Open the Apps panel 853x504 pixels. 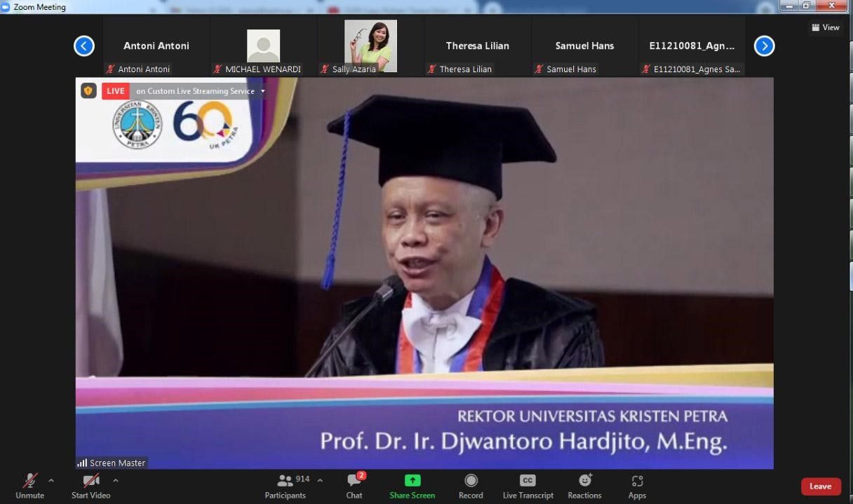pyautogui.click(x=637, y=486)
